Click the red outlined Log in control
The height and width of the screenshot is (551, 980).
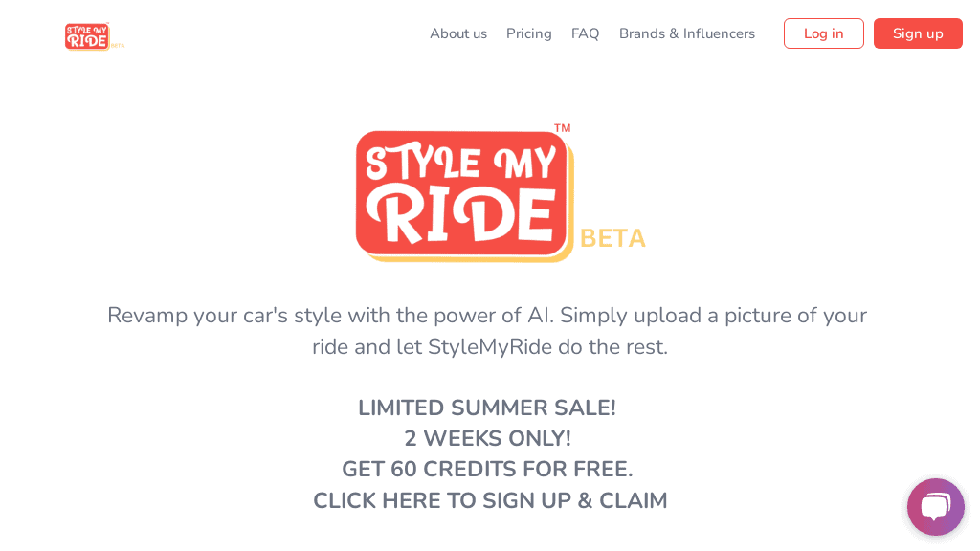[x=823, y=33]
